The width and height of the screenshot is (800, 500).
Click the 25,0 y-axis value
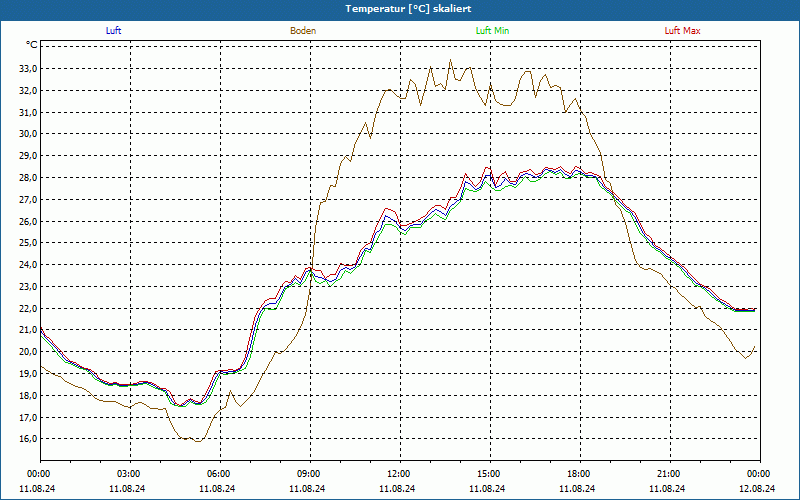click(x=27, y=243)
